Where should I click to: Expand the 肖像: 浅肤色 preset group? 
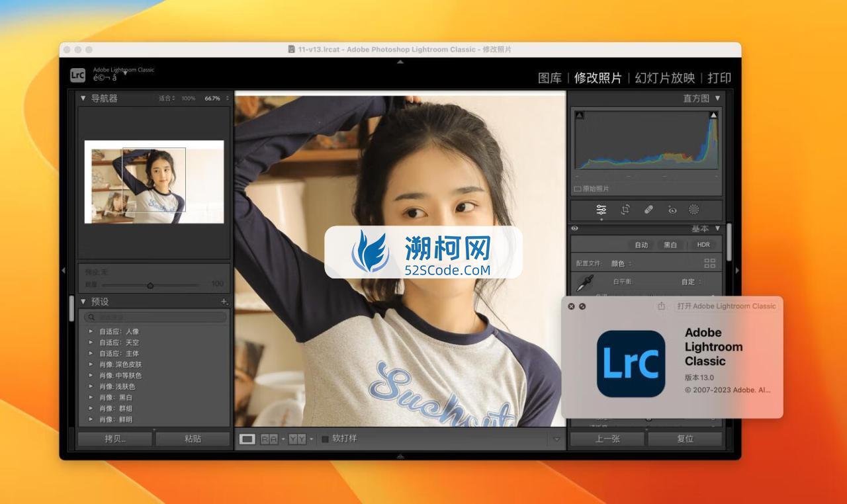pos(91,386)
